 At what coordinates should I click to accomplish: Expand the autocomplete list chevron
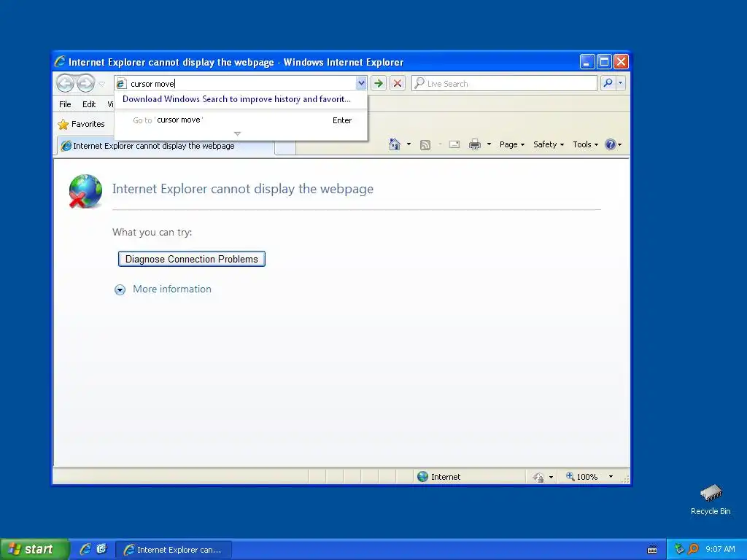[237, 134]
